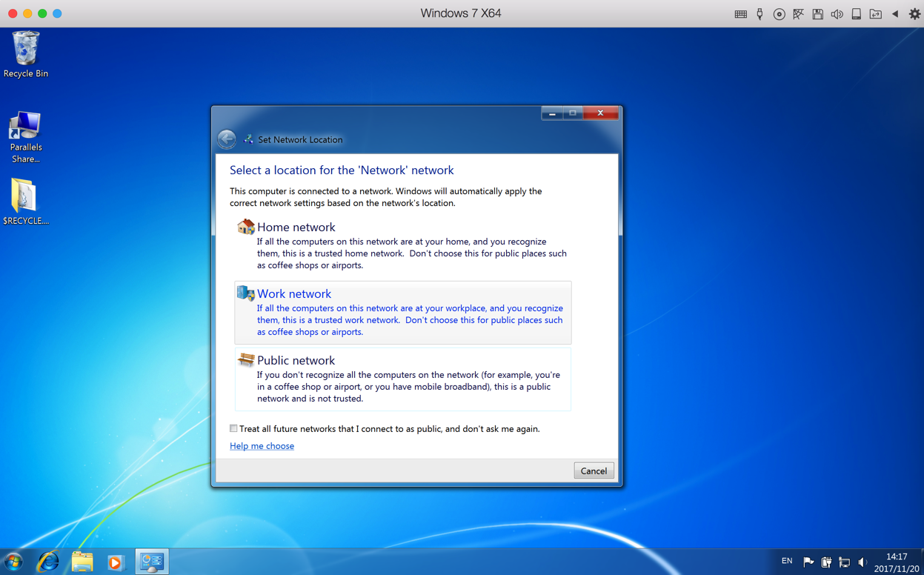Close the Set Network Location window
924x575 pixels.
click(600, 113)
